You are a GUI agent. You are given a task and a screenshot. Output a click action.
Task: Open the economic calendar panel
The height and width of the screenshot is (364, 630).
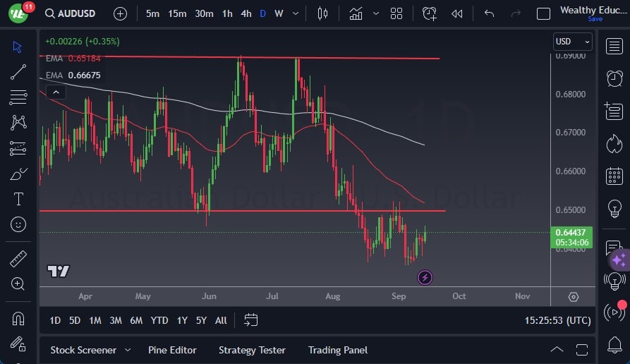(x=614, y=176)
